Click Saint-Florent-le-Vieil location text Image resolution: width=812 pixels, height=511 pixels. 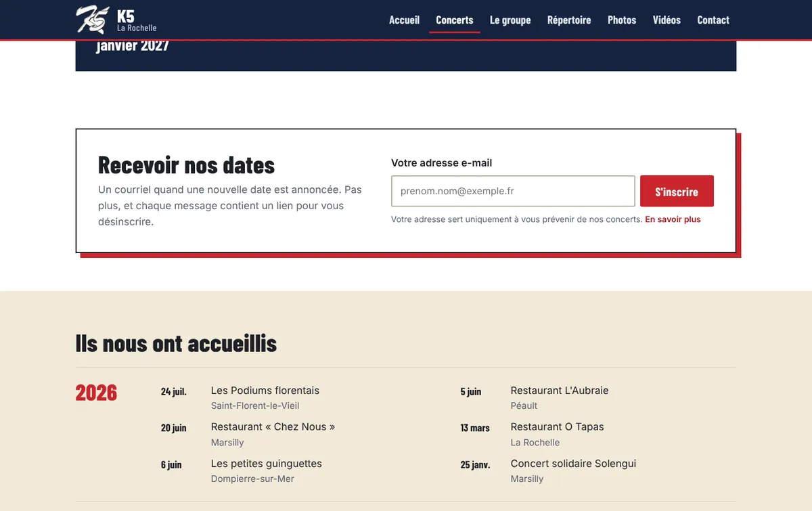point(255,405)
